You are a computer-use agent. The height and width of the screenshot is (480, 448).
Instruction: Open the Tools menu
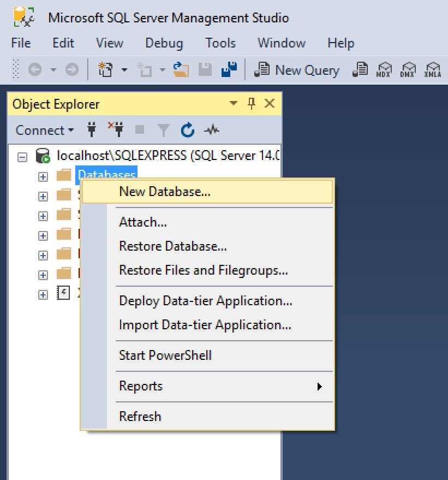220,43
